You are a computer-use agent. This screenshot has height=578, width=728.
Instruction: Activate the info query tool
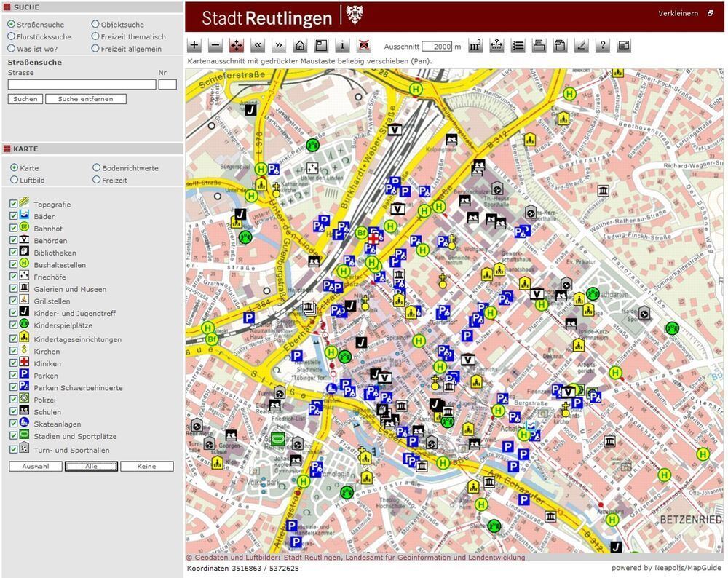[342, 46]
